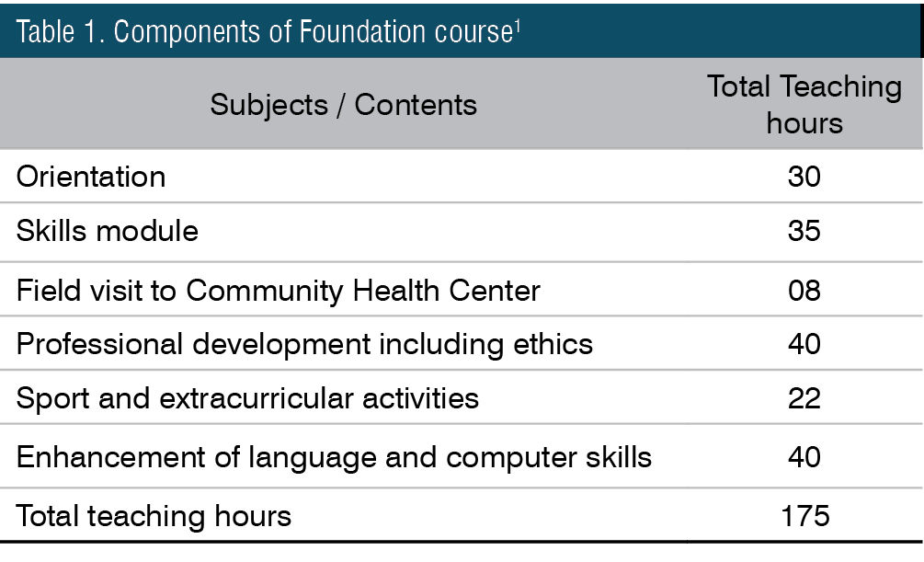Click the word 'Table 1.' in header

(x=60, y=32)
